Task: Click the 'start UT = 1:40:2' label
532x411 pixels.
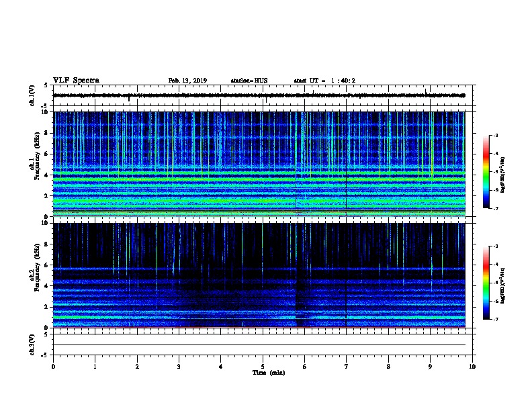Action: pyautogui.click(x=324, y=81)
